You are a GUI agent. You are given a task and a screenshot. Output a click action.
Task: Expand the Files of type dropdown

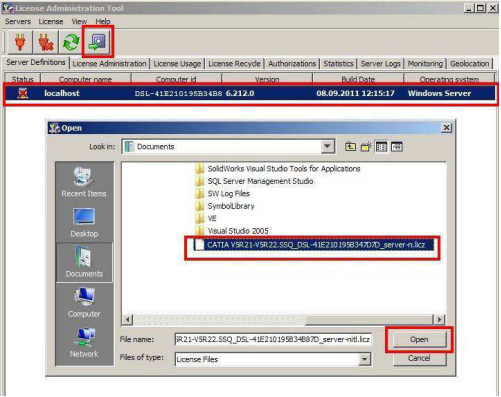[364, 359]
